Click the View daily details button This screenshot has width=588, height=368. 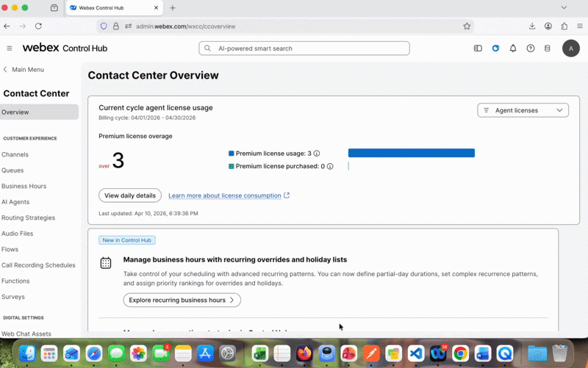(130, 195)
